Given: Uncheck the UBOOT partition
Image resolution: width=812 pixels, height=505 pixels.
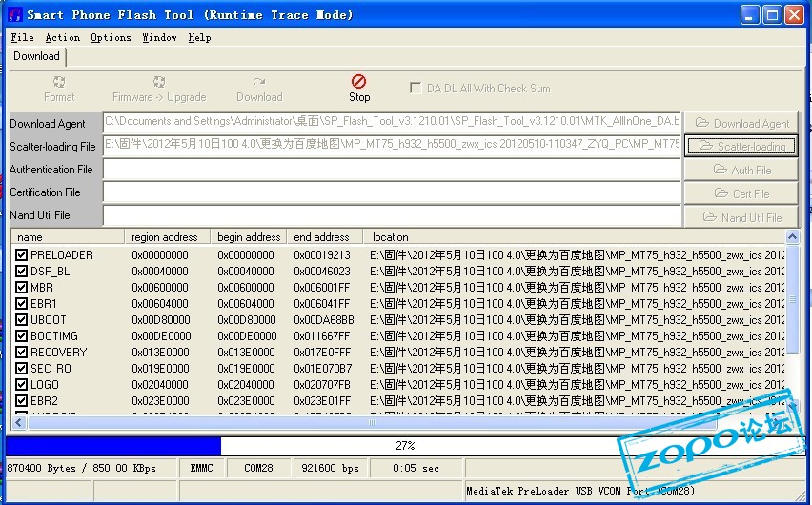Looking at the screenshot, I should (21, 319).
